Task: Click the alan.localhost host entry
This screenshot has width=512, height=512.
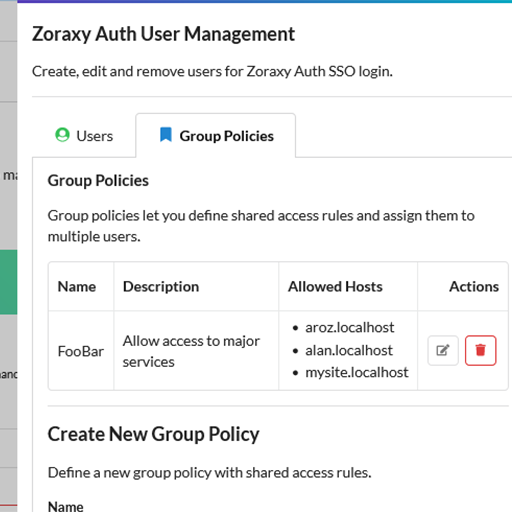Action: [349, 351]
